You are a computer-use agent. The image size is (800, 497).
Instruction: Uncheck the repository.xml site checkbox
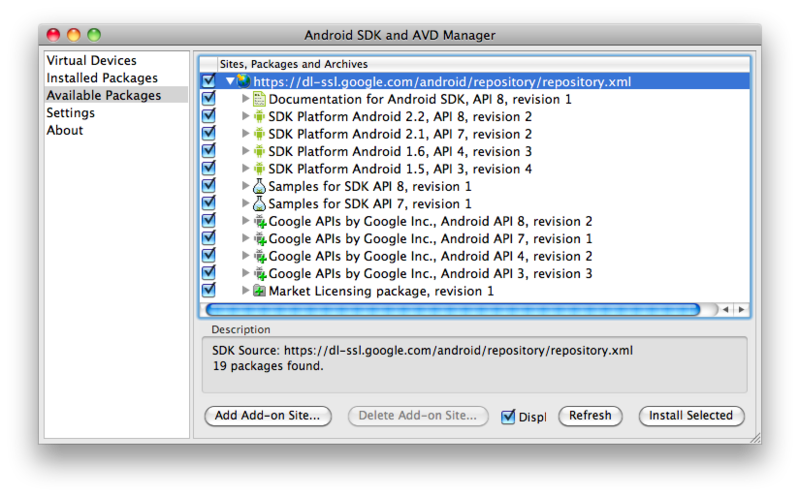coord(209,80)
